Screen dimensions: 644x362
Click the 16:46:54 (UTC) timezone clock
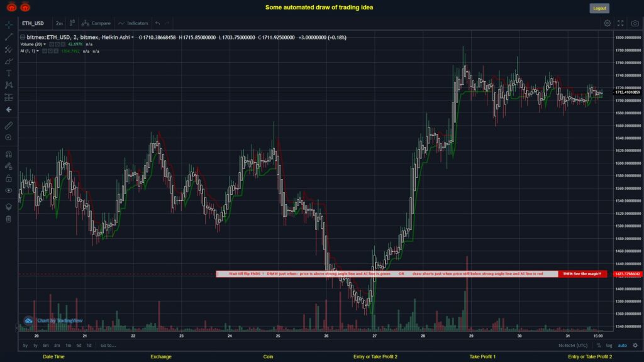(572, 346)
